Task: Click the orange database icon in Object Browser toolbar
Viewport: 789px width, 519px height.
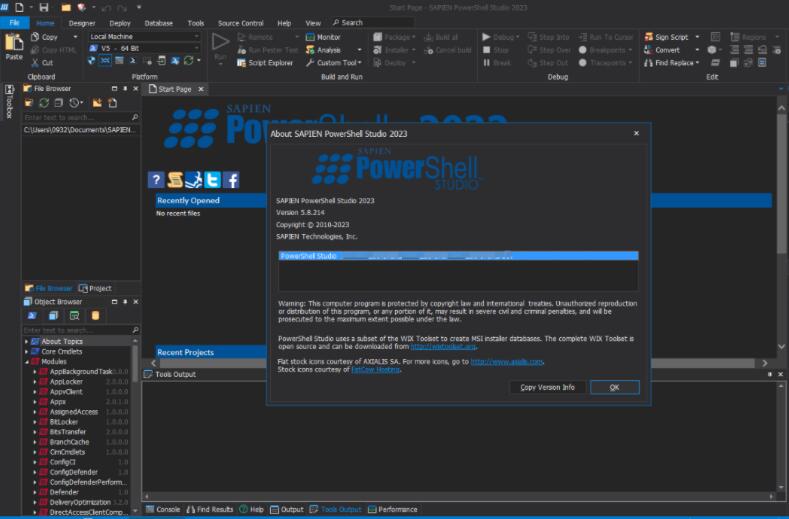Action: pyautogui.click(x=96, y=316)
